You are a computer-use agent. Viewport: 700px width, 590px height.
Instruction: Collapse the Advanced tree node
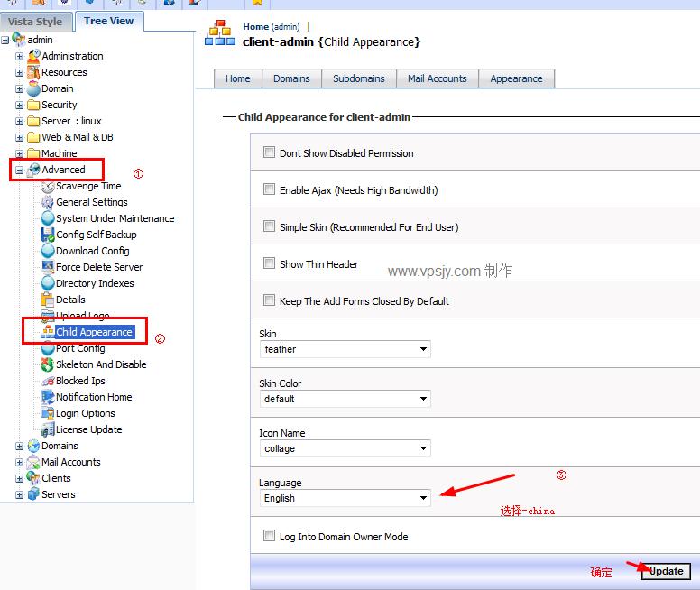point(19,171)
